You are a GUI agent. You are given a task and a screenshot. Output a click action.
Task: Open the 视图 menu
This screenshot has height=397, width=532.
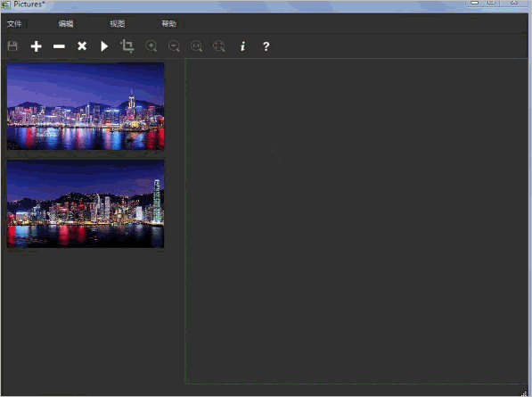pos(118,23)
